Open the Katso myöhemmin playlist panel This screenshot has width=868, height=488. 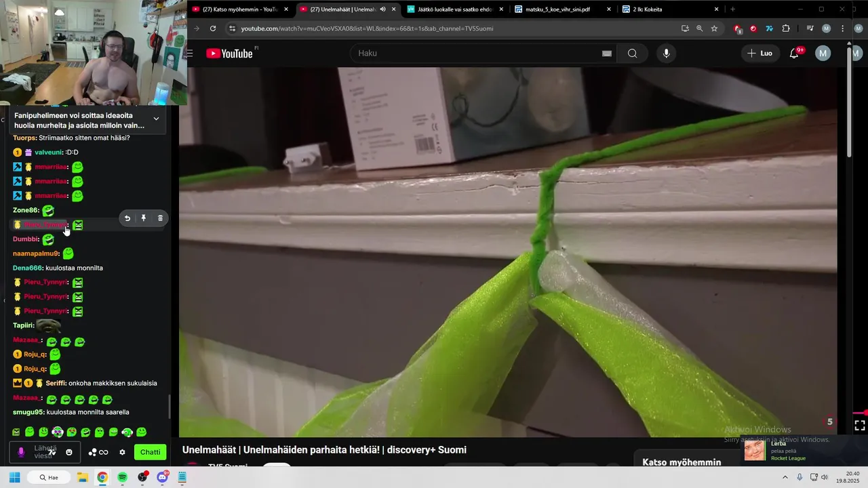(682, 462)
